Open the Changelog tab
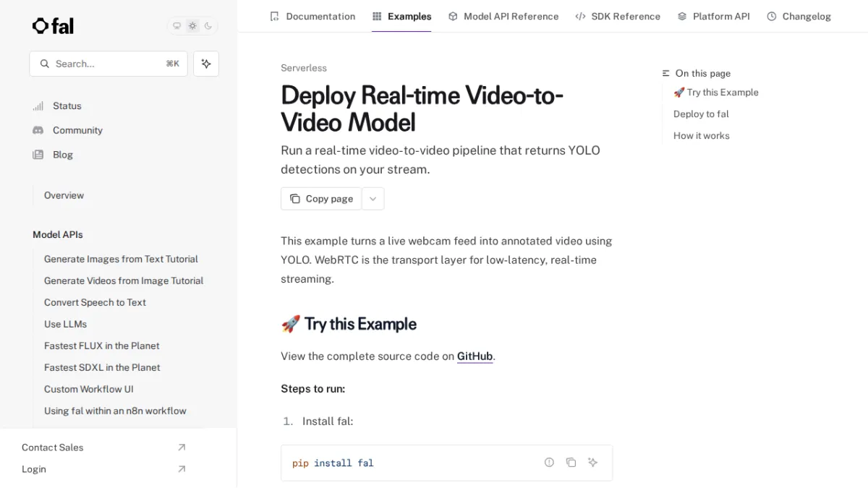 pyautogui.click(x=799, y=16)
